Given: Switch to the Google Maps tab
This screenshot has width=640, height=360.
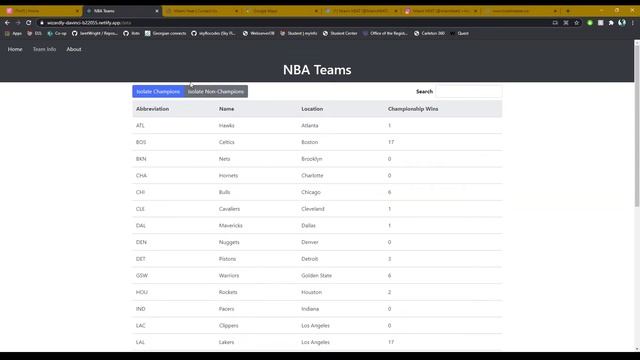Looking at the screenshot, I should pos(282,11).
